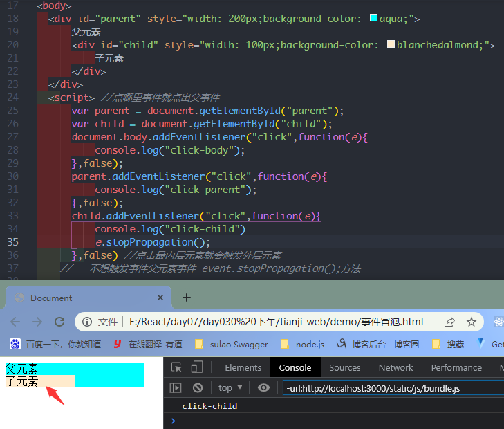
Task: Open the top context dropdown
Action: 230,388
